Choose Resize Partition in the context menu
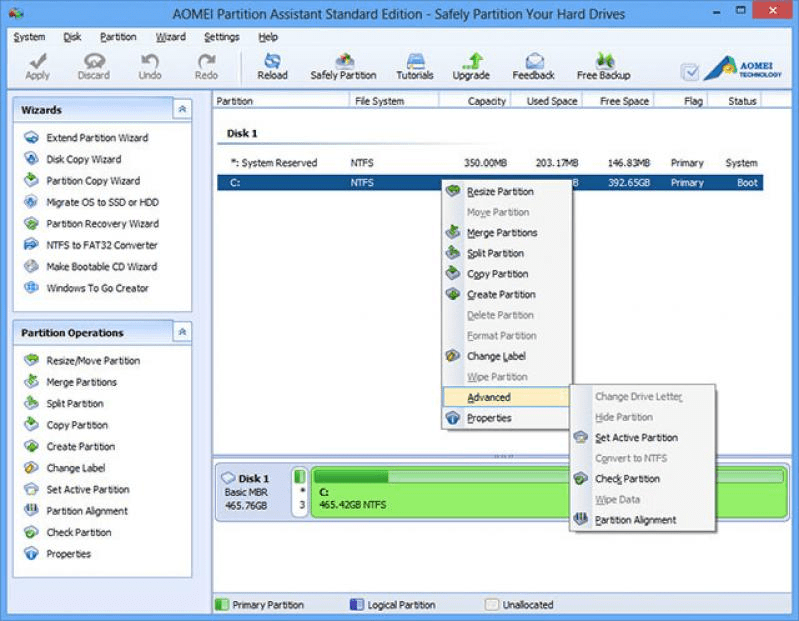799x621 pixels. pyautogui.click(x=500, y=191)
